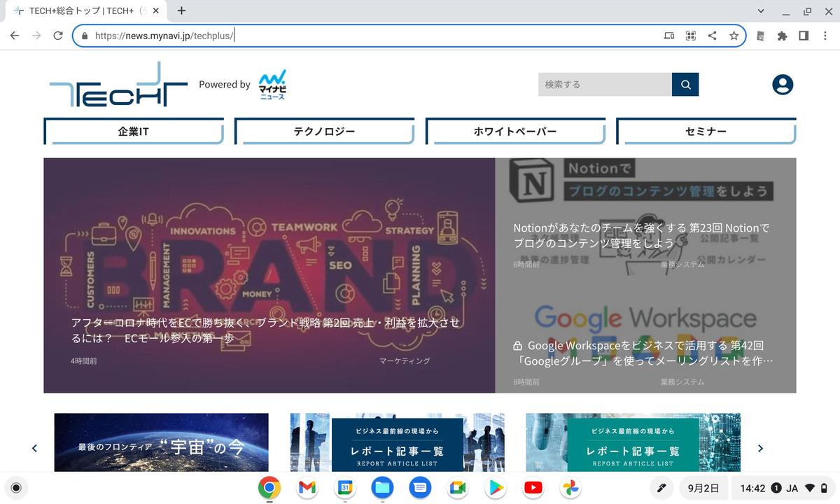Show previous banners with left carousel arrow

click(x=34, y=448)
